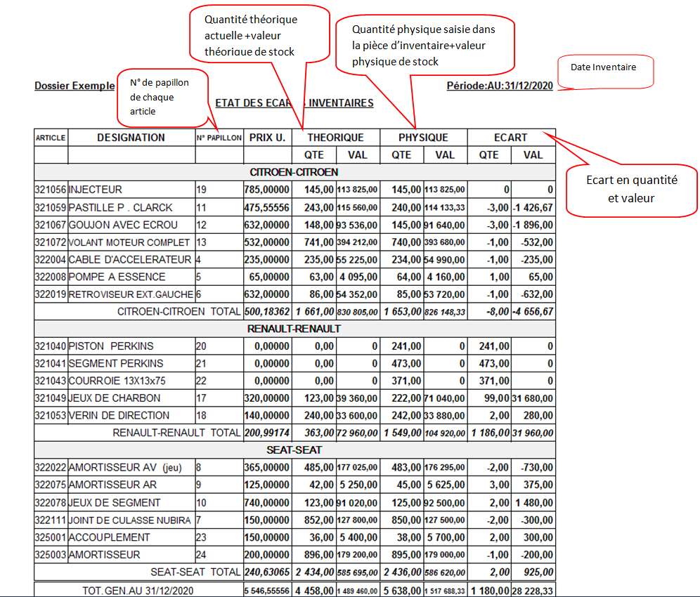
Task: Select 'VOLANT MOTEUR COMPLET' designation
Action: coord(129,242)
